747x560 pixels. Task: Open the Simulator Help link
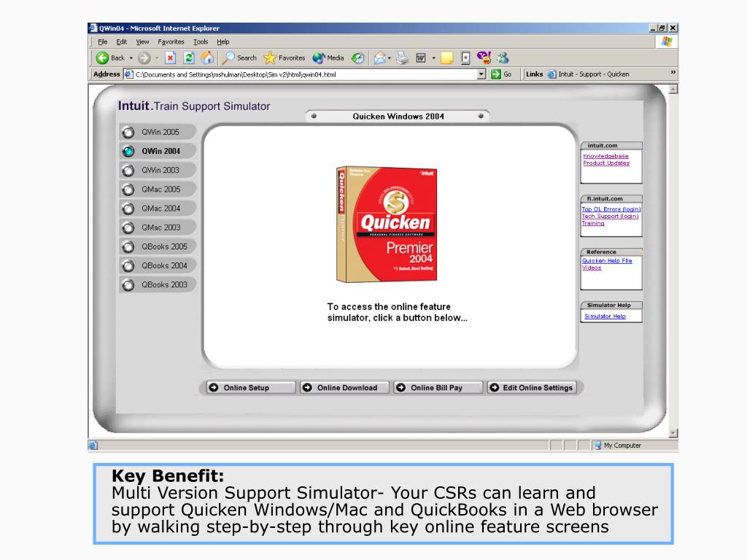tap(605, 316)
